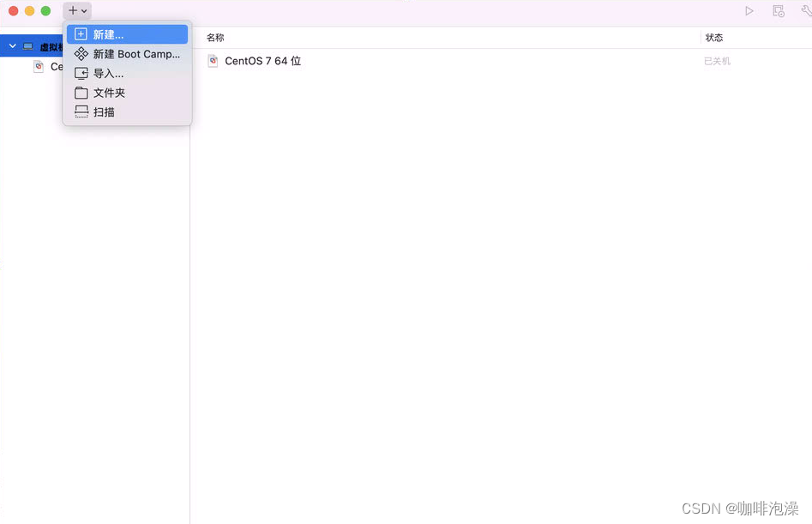
Task: Sort by the 名称 column header
Action: coord(215,37)
